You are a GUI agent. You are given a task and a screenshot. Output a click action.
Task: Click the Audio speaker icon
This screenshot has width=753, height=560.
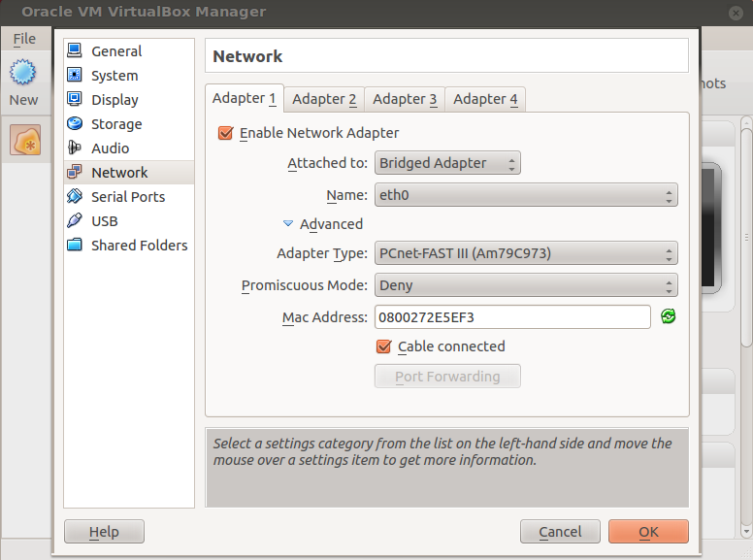(75, 148)
